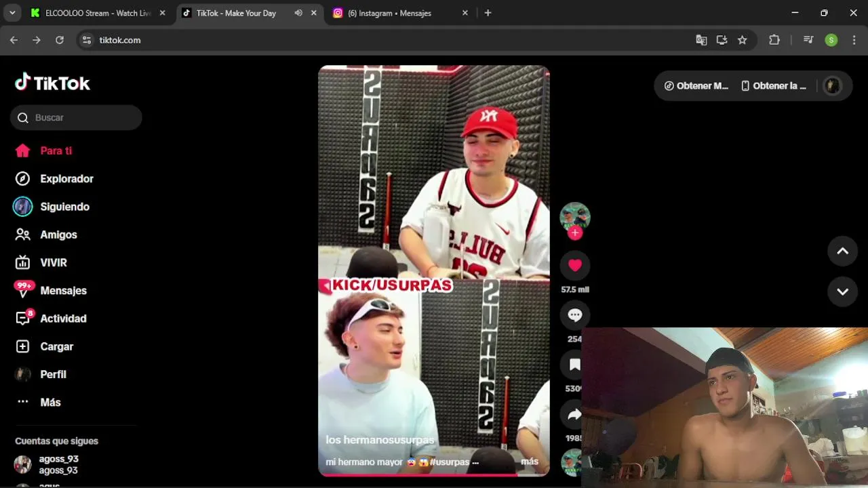The height and width of the screenshot is (488, 868).
Task: Go to the Siguiendo feed
Action: click(52, 207)
